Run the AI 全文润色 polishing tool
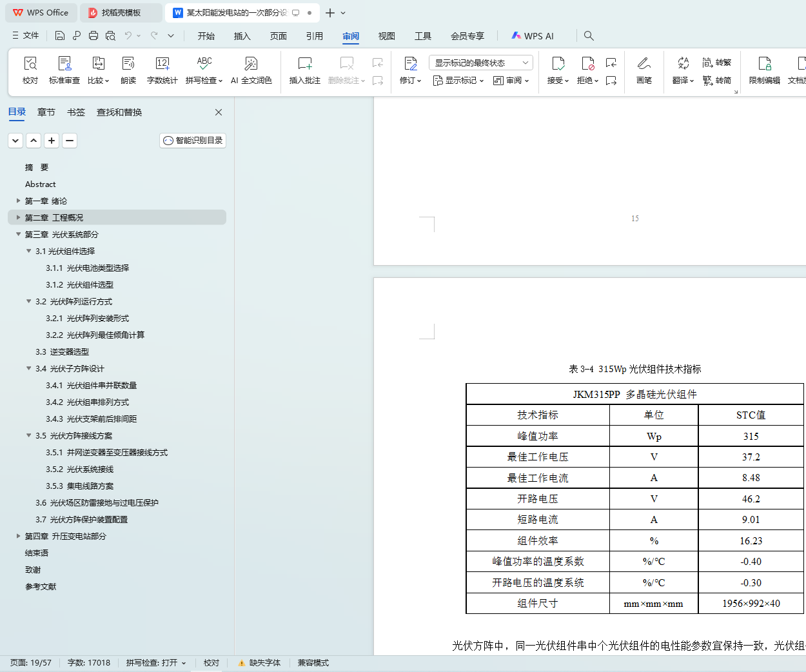This screenshot has height=672, width=806. pos(251,70)
